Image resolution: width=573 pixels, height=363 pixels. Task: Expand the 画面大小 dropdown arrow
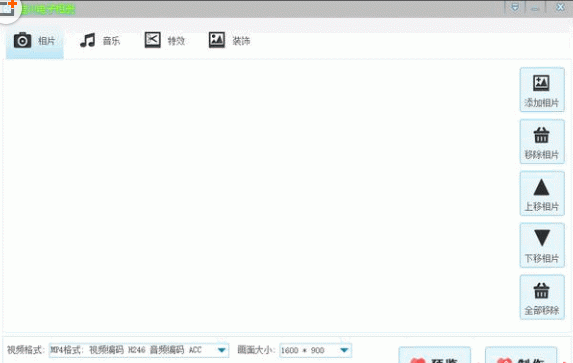(x=344, y=350)
